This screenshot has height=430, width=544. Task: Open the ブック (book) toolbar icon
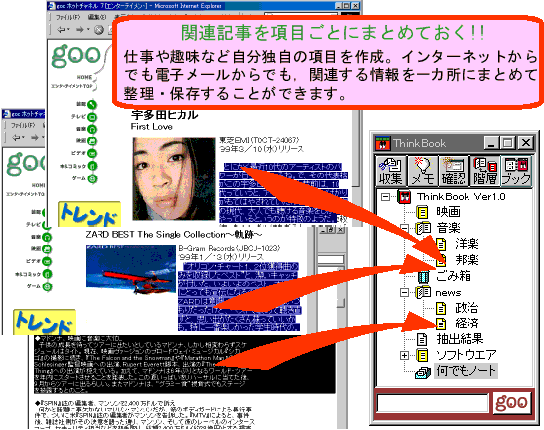pos(516,171)
